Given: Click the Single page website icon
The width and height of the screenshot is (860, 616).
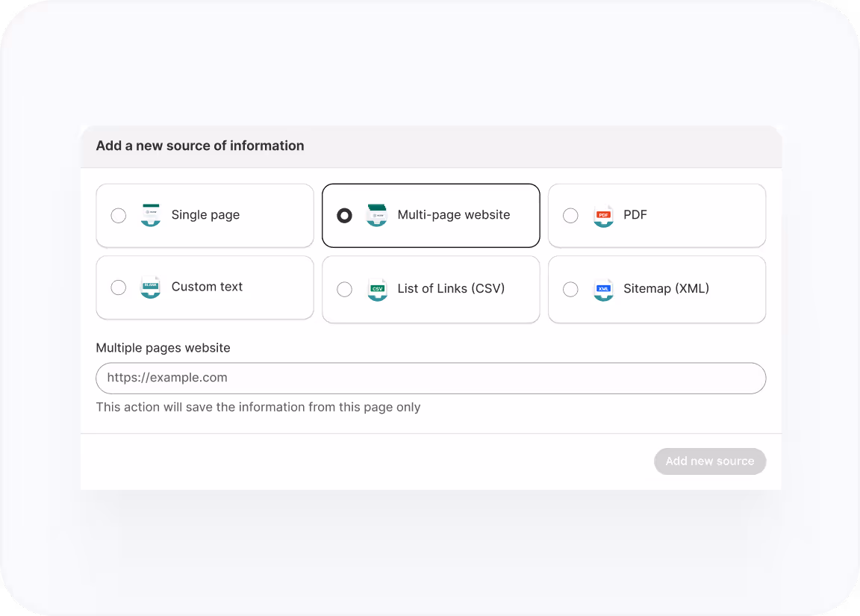Looking at the screenshot, I should click(x=151, y=215).
